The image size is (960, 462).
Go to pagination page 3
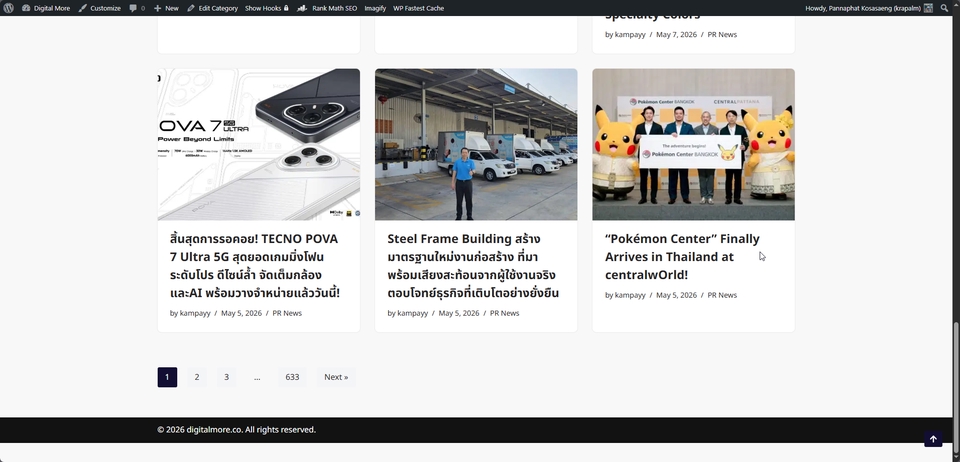(227, 377)
